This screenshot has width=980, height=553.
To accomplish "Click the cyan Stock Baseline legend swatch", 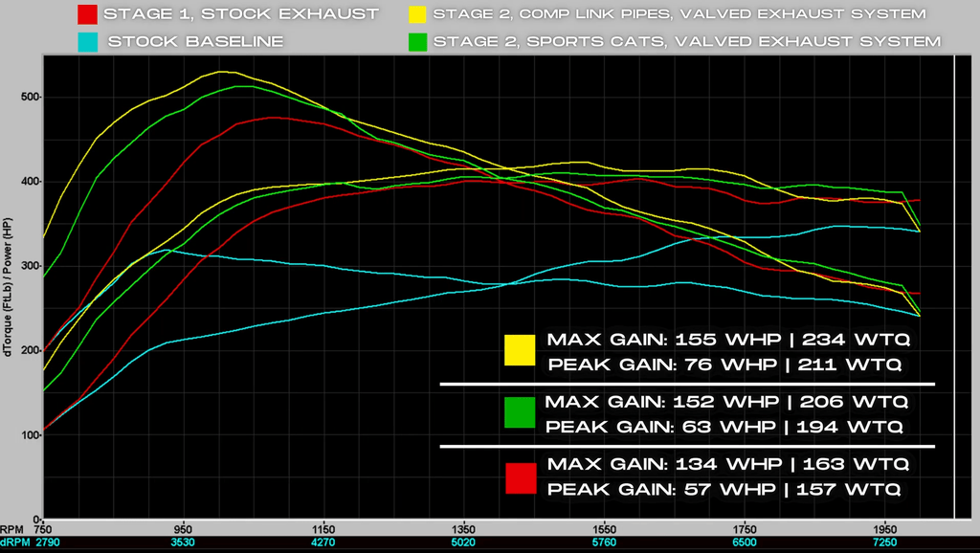I will (x=87, y=42).
